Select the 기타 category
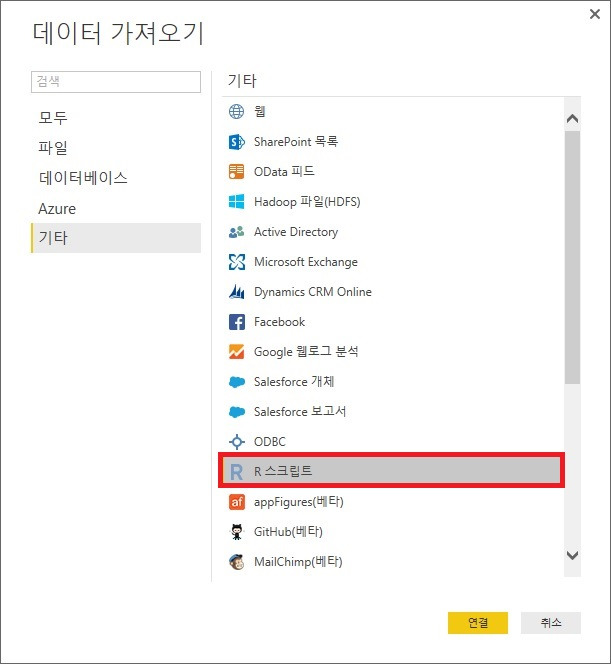611x664 pixels. 116,238
